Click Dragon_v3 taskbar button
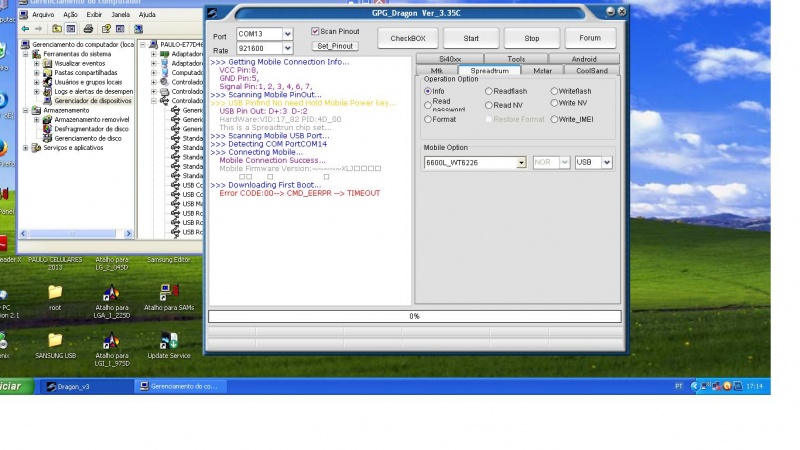The image size is (800, 450). 86,387
